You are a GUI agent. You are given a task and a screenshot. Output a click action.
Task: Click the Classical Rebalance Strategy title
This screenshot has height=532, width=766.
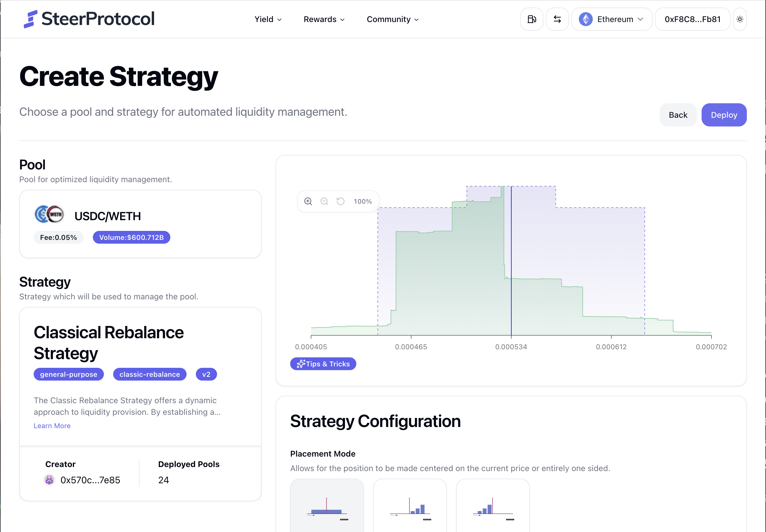click(x=109, y=343)
